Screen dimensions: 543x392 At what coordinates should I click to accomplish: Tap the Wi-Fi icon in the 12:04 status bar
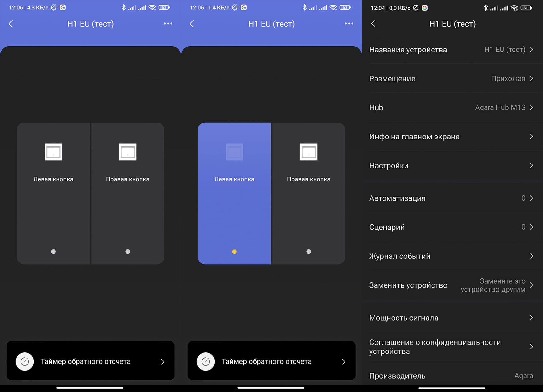click(x=514, y=8)
